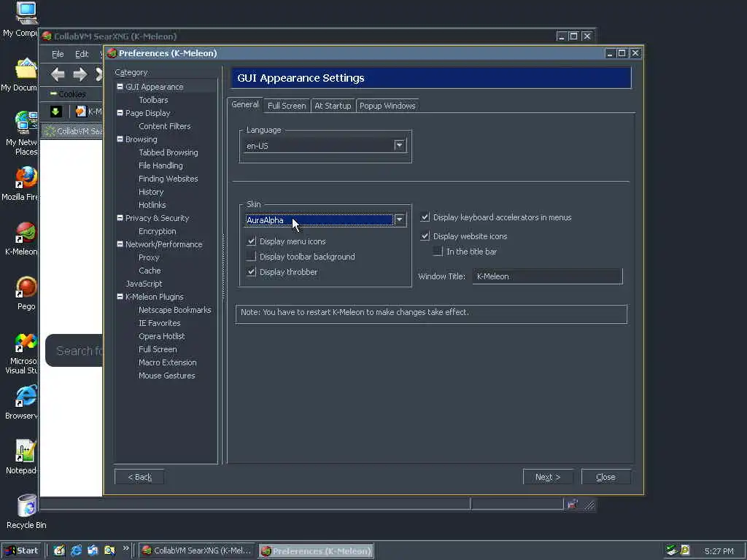Viewport: 747px width, 560px height.
Task: Collapse Browsing tree node
Action: click(x=120, y=139)
